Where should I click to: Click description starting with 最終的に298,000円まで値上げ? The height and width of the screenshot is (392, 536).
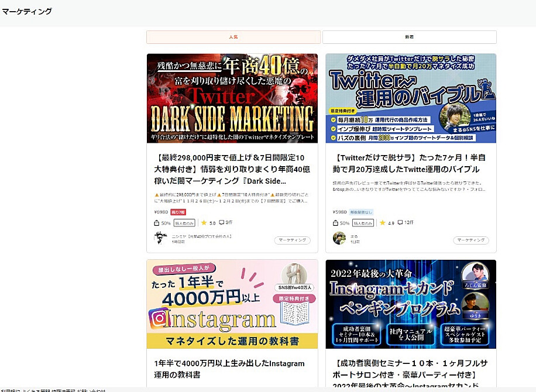232,198
